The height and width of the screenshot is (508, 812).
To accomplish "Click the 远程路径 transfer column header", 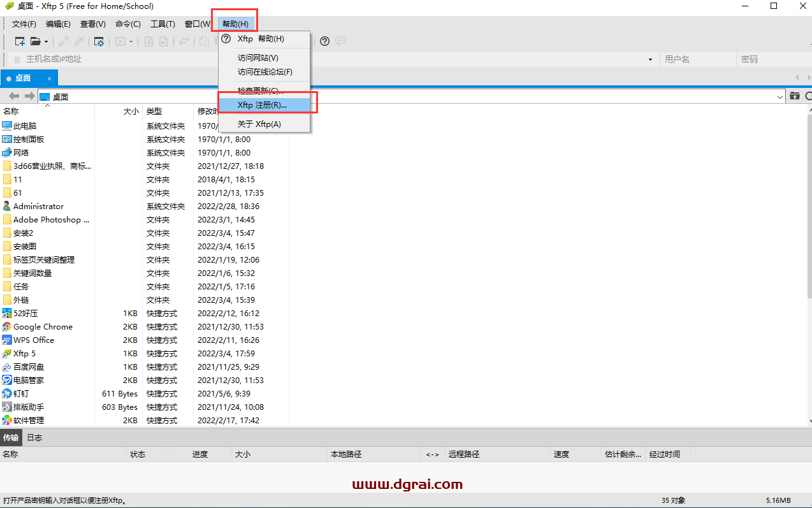I will pyautogui.click(x=498, y=454).
